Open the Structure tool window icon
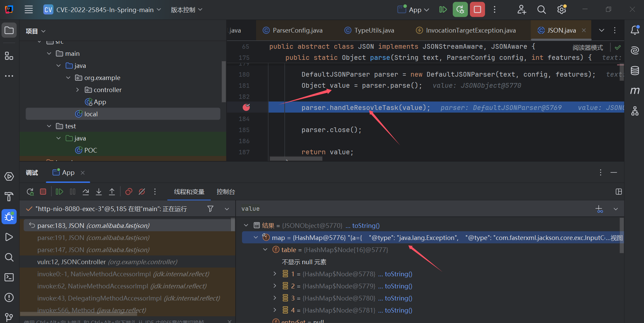644x323 pixels. click(9, 56)
